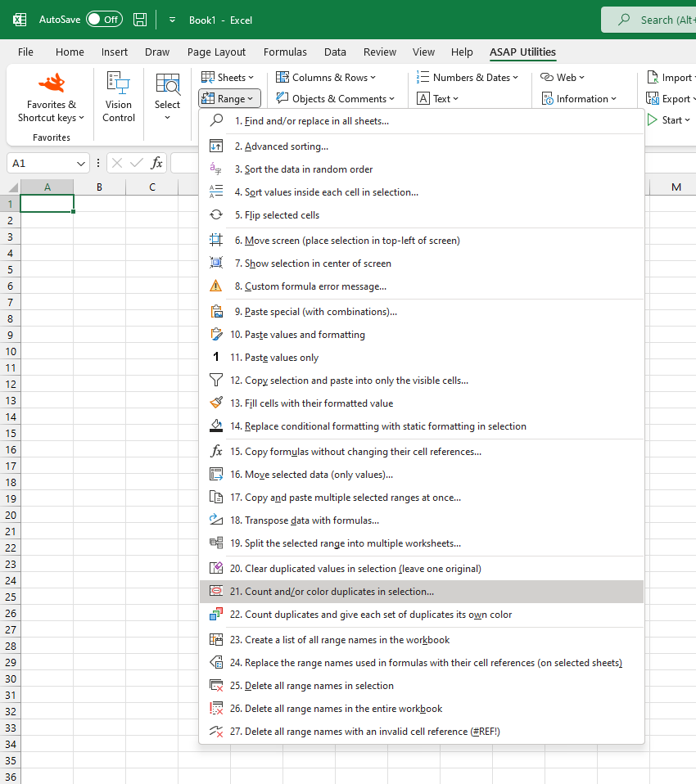
Task: Click the Count duplicates own color icon
Action: 216,614
